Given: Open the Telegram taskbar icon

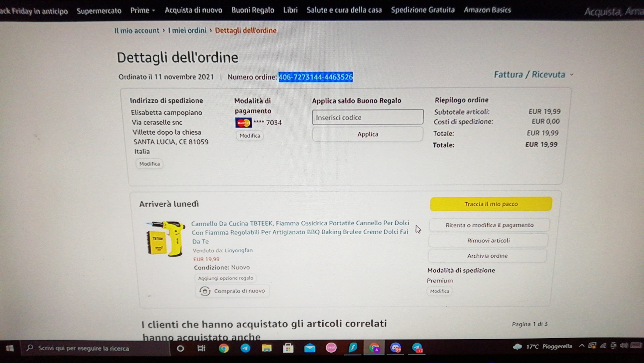Looking at the screenshot, I should click(x=245, y=348).
